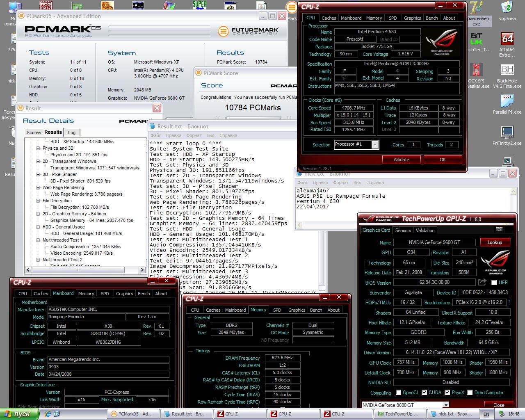The height and width of the screenshot is (420, 525).
Task: Click the Core Speed 4706.7 MHz value
Action: (x=354, y=108)
